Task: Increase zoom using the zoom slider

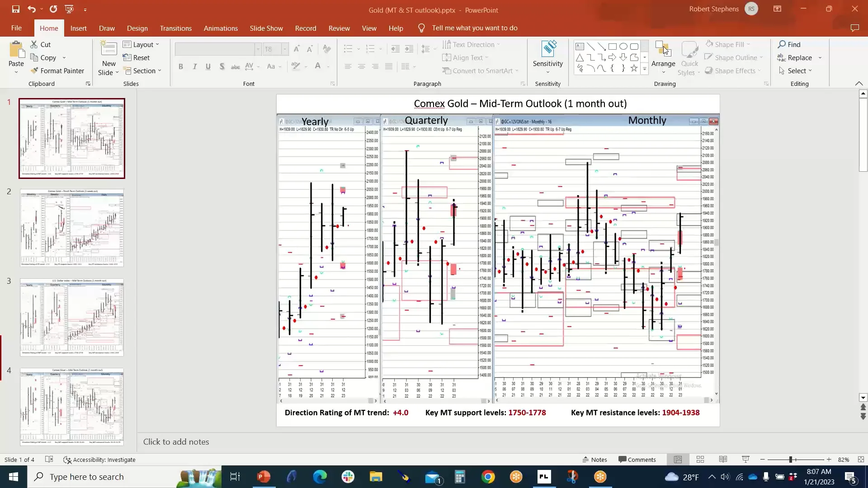Action: pyautogui.click(x=830, y=460)
